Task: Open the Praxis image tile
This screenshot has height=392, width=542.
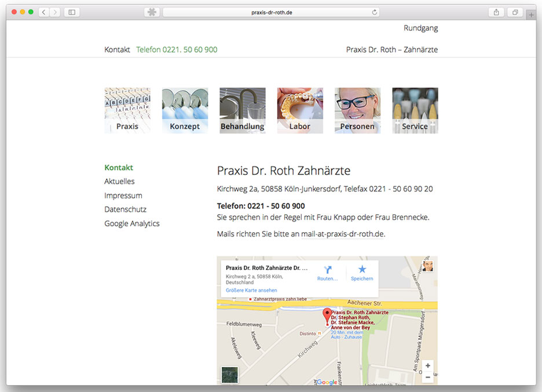Action: (x=127, y=111)
